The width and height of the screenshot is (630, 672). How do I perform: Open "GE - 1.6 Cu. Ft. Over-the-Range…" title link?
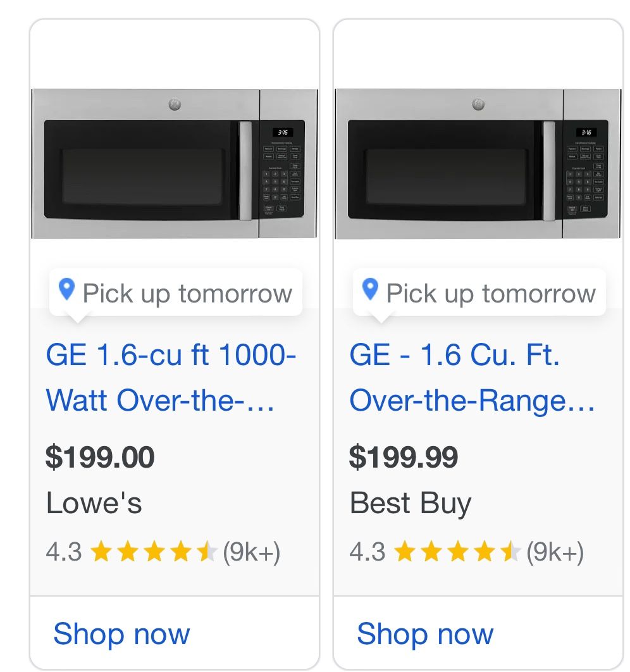coord(472,377)
